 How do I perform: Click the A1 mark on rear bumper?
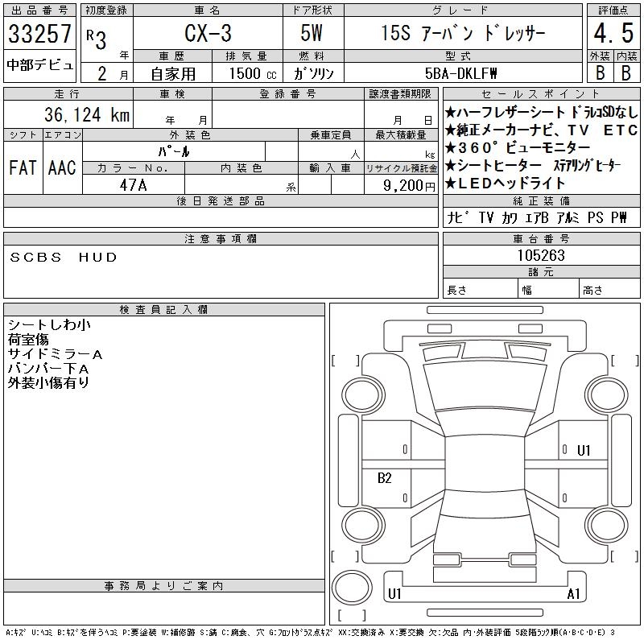[573, 593]
